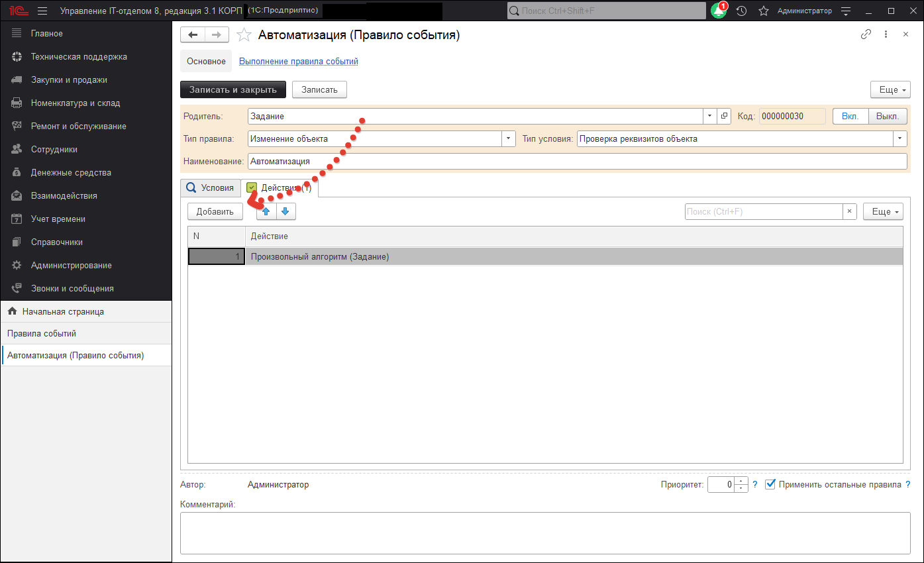Switch rule off with 'Выкл.' toggle
924x563 pixels.
pyautogui.click(x=887, y=116)
